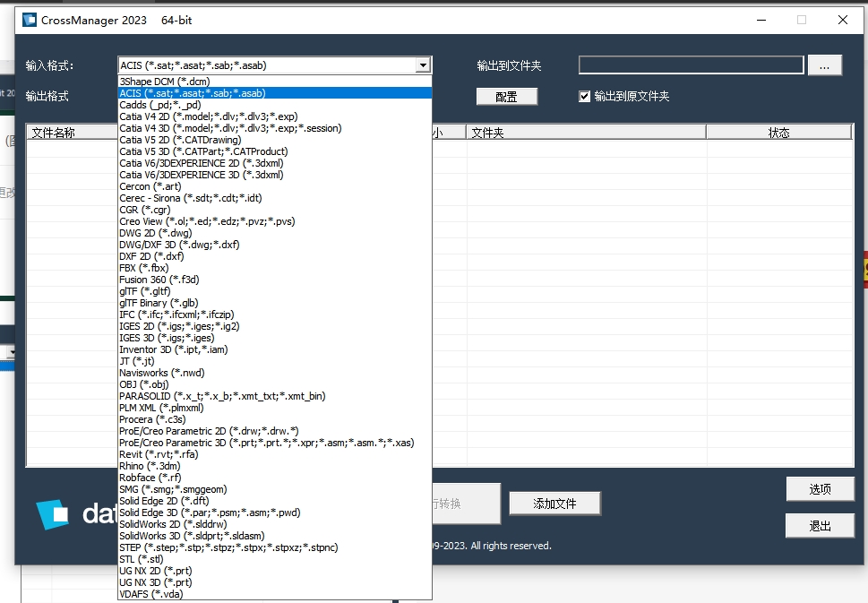
Task: Click the CrossManager app icon in title bar
Action: [x=30, y=20]
